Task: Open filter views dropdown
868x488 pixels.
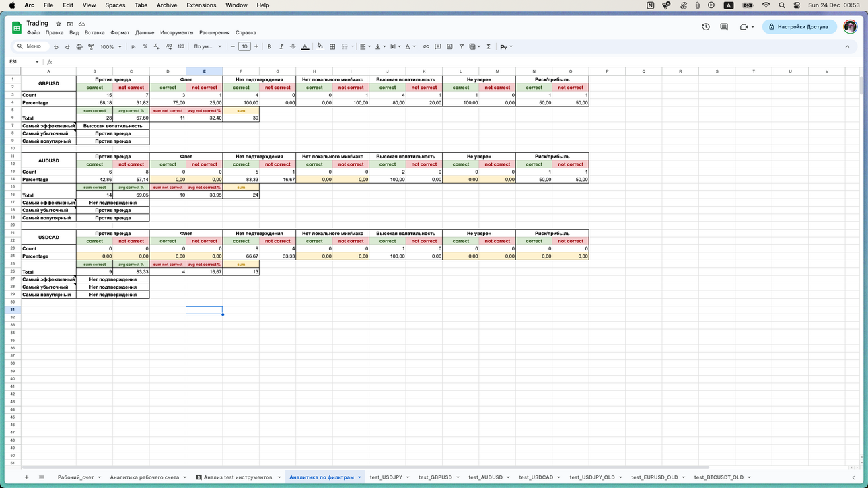Action: [x=474, y=46]
